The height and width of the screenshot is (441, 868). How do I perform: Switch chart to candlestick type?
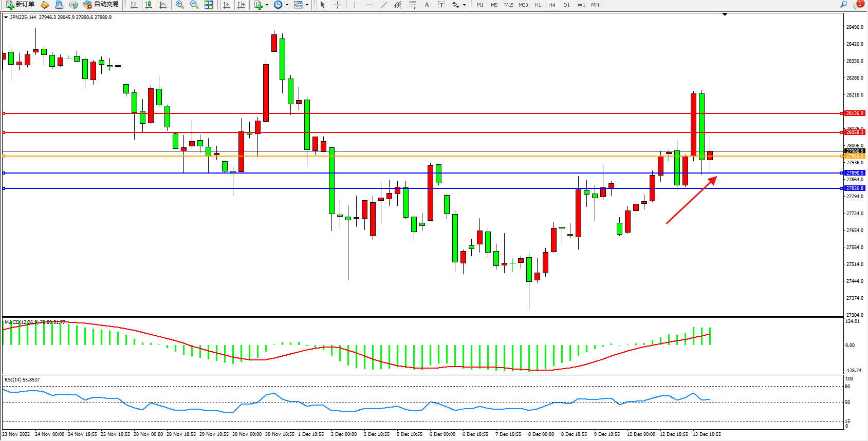point(149,5)
